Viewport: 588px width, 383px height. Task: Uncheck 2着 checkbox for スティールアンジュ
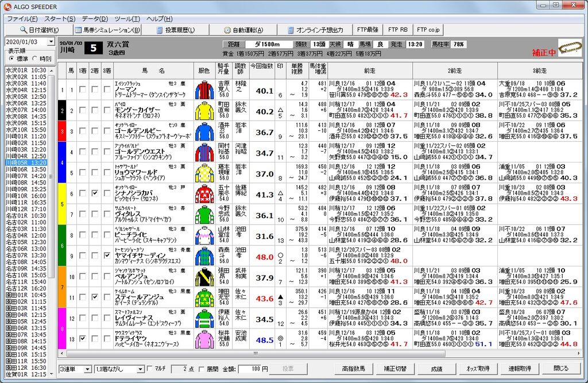coord(95,297)
